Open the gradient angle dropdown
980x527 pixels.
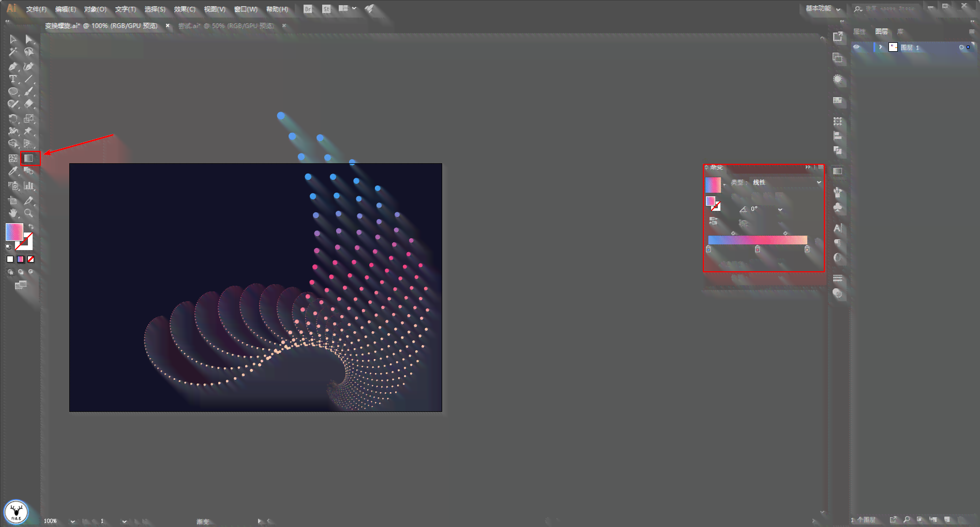pos(780,209)
